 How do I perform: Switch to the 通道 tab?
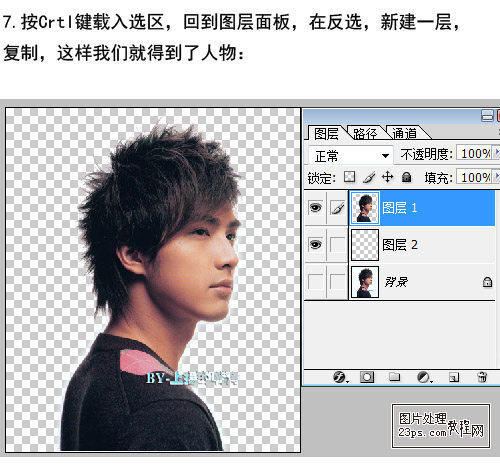(405, 133)
